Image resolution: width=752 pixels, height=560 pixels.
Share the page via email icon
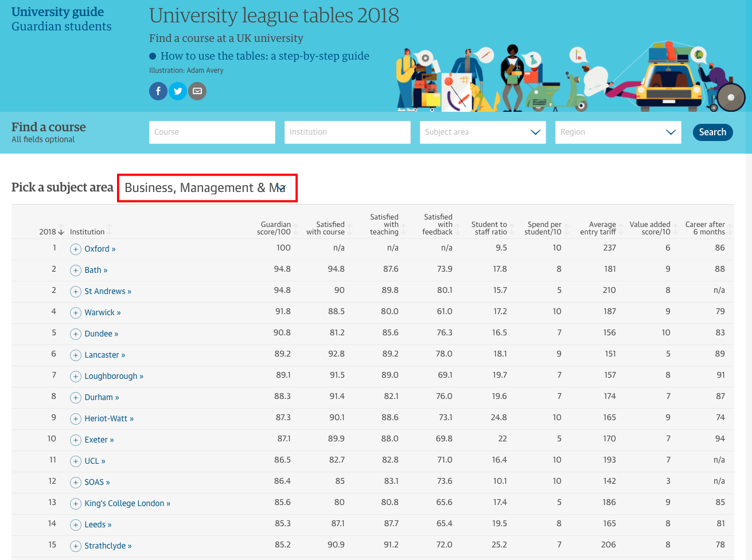click(x=197, y=91)
